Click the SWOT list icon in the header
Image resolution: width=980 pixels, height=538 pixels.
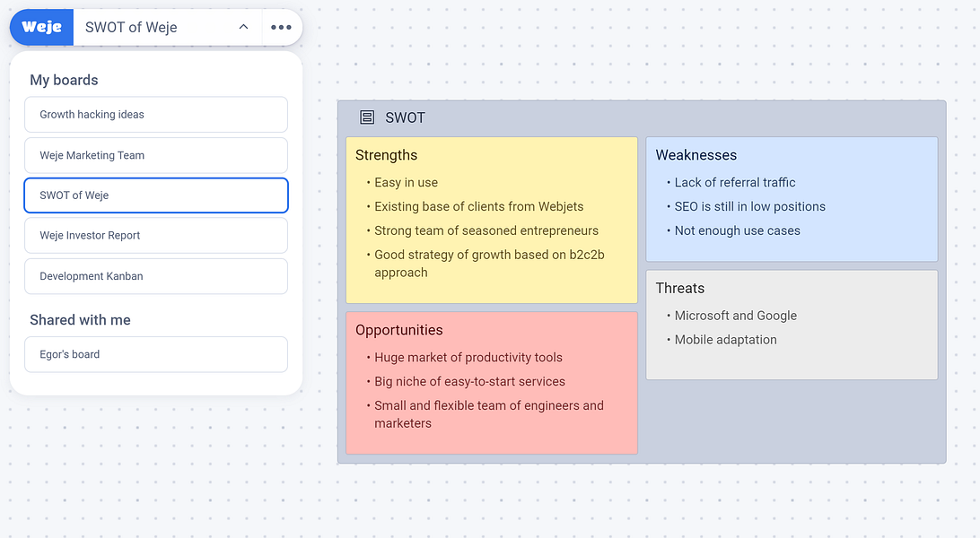(367, 117)
